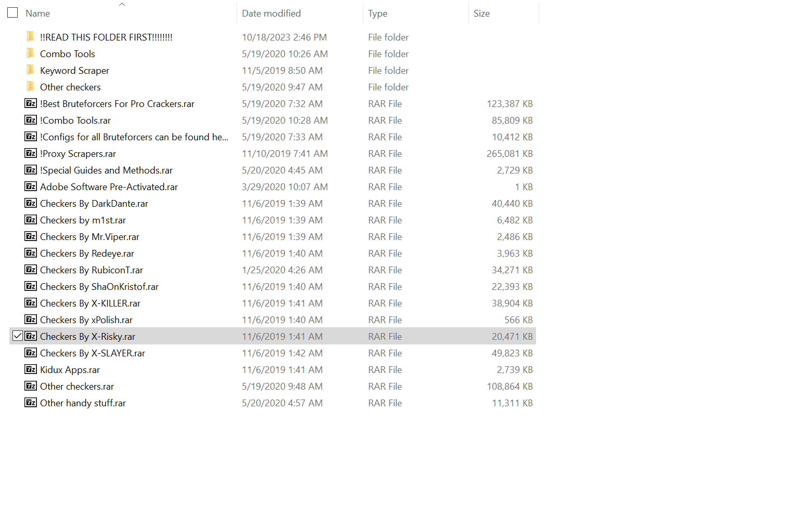Viewport: 809px width, 532px height.
Task: Uncheck the Checkers By X-Risky.rar checkbox
Action: coord(17,336)
